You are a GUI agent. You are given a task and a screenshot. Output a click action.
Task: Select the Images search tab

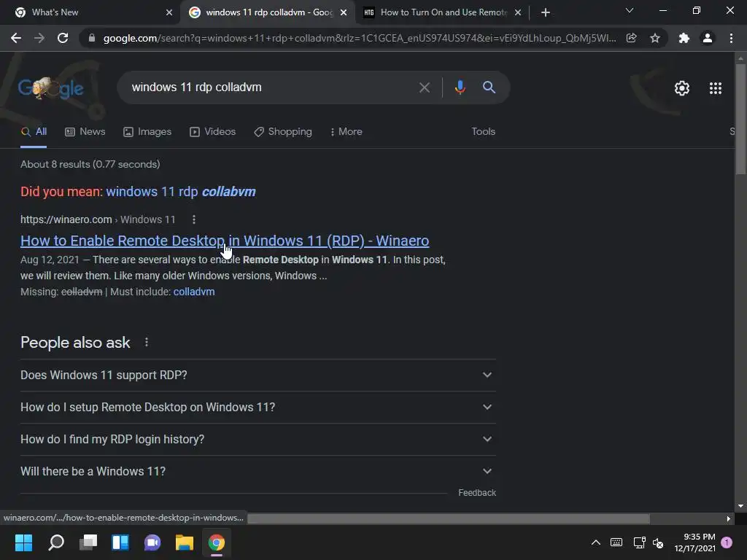[147, 132]
